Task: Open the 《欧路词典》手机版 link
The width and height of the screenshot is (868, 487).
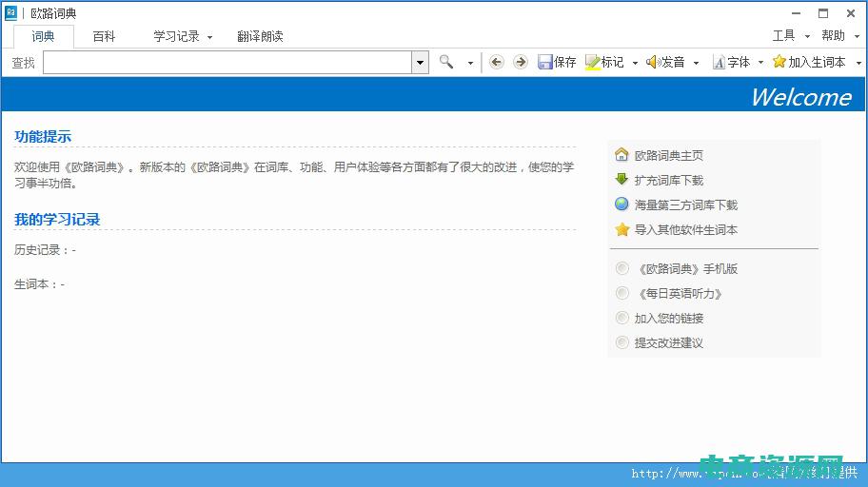Action: coord(686,269)
